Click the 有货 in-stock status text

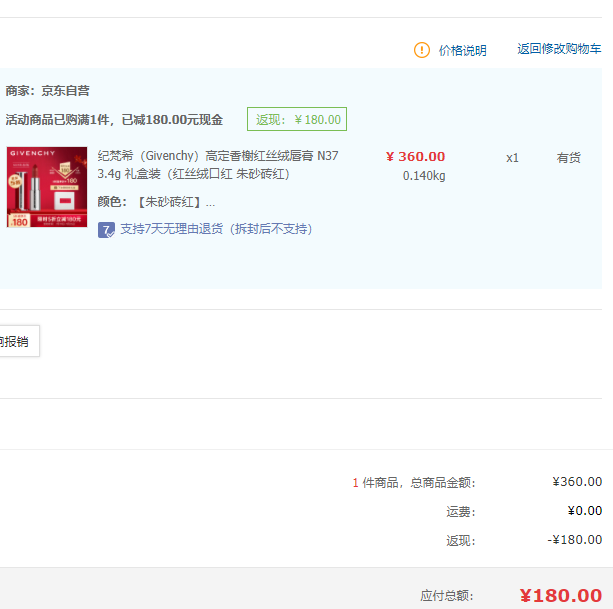[568, 158]
